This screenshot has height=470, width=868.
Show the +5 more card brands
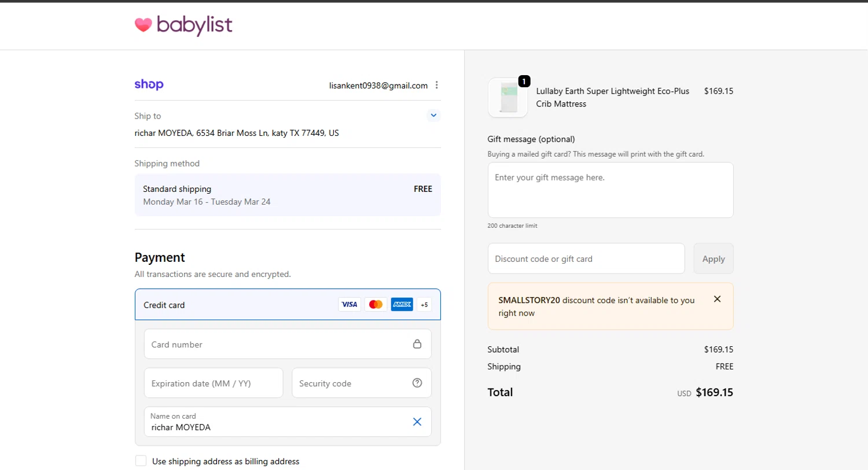424,305
